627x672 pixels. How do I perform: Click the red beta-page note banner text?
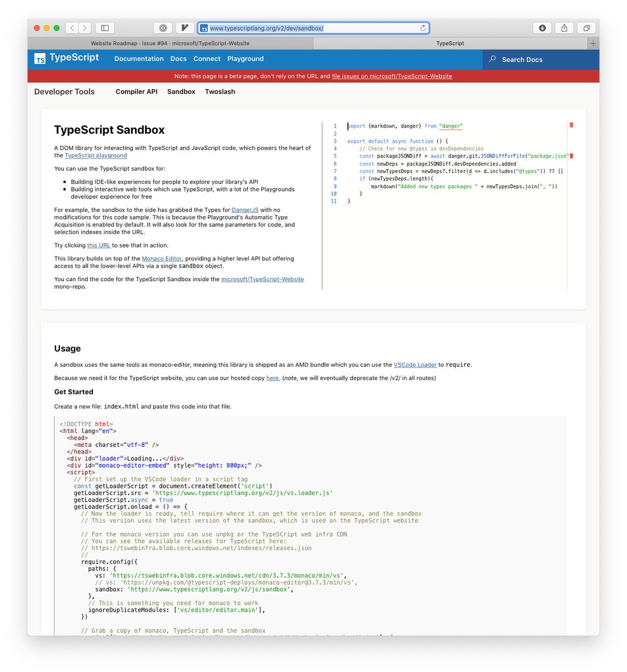(x=313, y=76)
